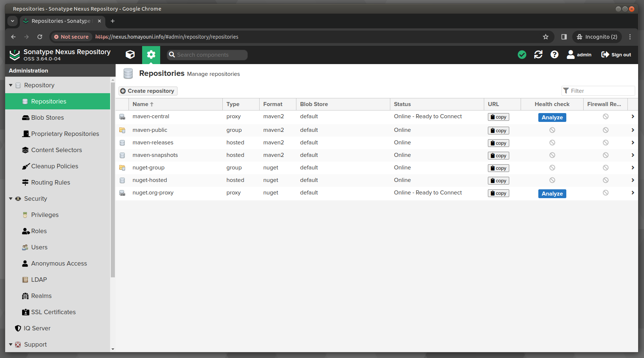Click the Not secure site info badge
Screen dimensions: 644x358
[71, 37]
